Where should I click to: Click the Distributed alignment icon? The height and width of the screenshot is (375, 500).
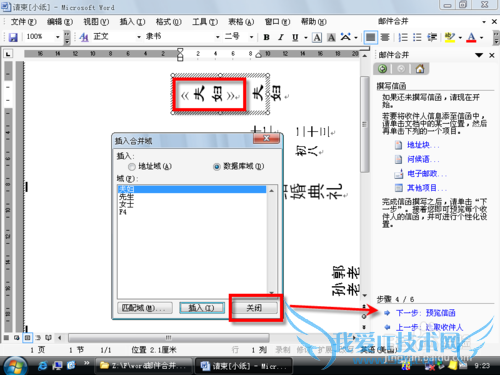385,37
